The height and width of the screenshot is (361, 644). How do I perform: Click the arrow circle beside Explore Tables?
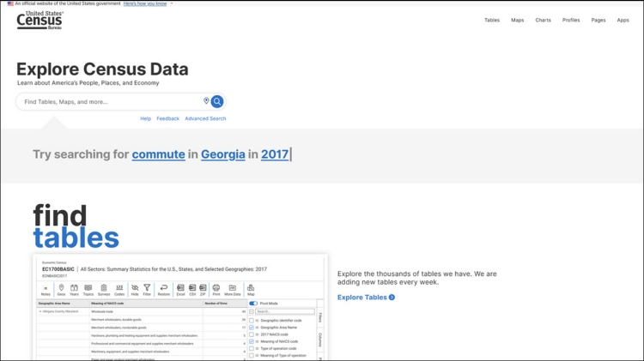pyautogui.click(x=392, y=297)
